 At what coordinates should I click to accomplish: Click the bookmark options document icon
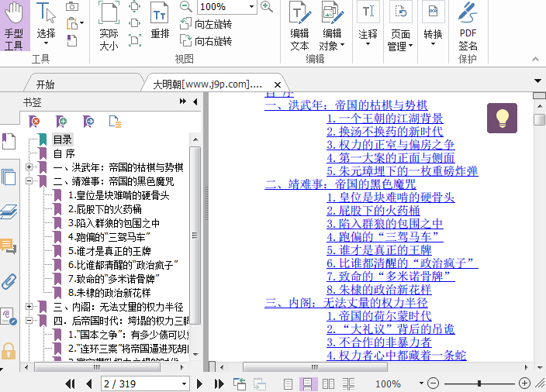pos(115,122)
